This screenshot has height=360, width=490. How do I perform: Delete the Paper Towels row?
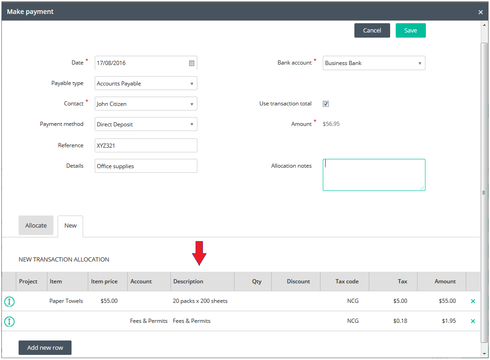point(473,301)
